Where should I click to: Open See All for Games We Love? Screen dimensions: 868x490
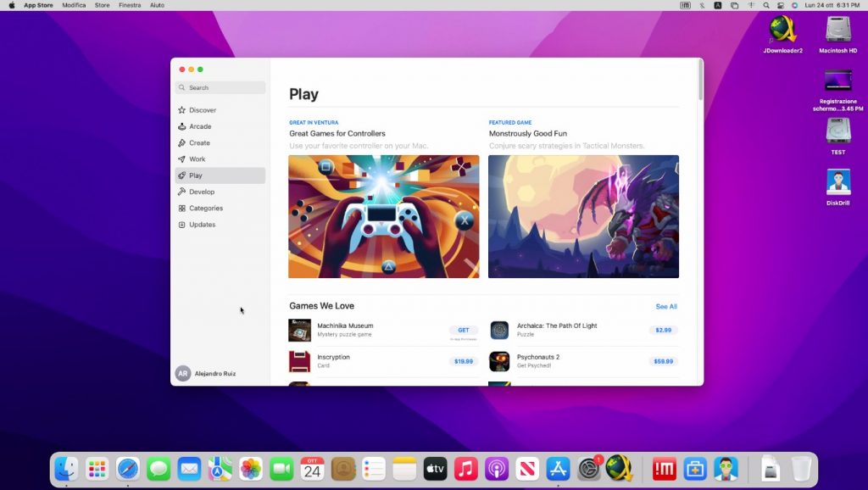click(666, 306)
